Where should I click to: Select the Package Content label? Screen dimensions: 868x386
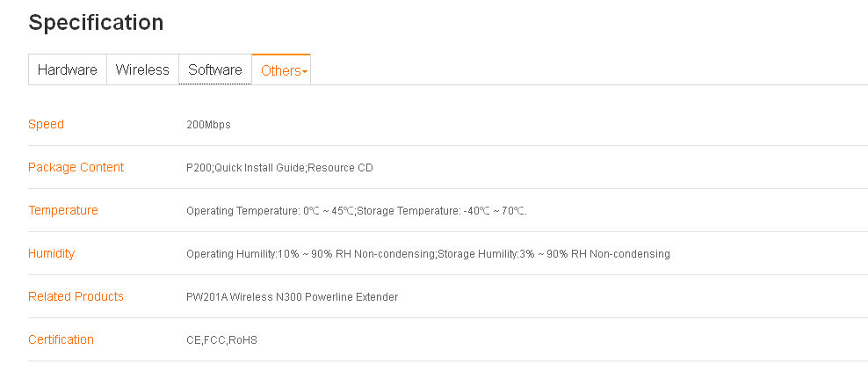coord(76,168)
